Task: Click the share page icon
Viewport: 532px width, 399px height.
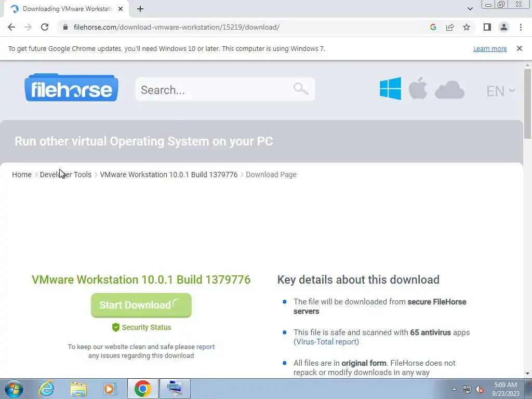Action: [x=450, y=27]
